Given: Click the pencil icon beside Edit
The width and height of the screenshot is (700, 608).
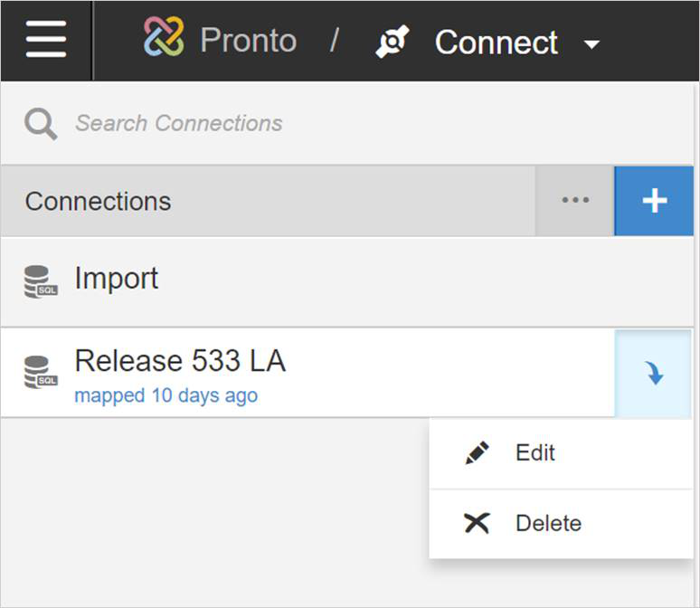Looking at the screenshot, I should 477,453.
